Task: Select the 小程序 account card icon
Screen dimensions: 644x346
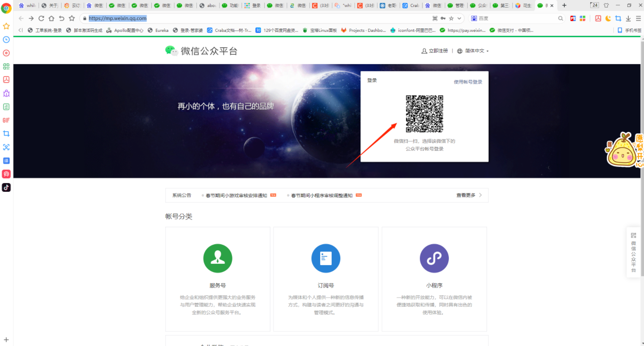Action: 434,258
